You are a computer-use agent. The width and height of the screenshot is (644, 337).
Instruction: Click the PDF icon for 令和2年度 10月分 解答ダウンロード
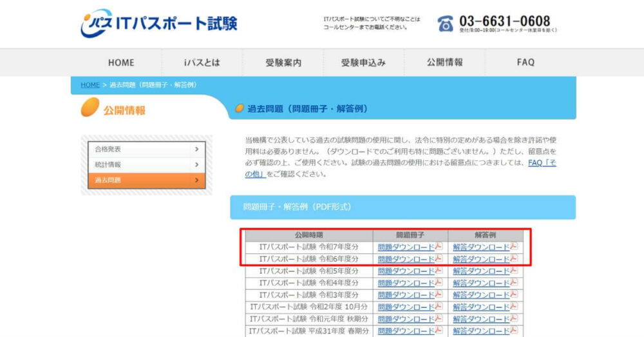(x=514, y=306)
